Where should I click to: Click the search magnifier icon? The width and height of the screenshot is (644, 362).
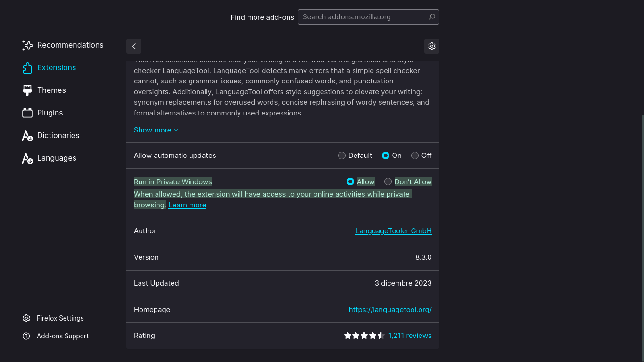pos(431,17)
